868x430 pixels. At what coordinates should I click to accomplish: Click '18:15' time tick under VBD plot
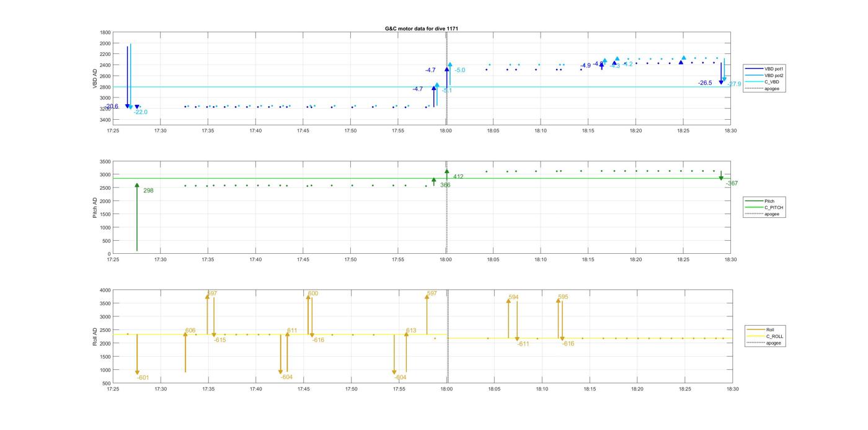click(x=588, y=131)
